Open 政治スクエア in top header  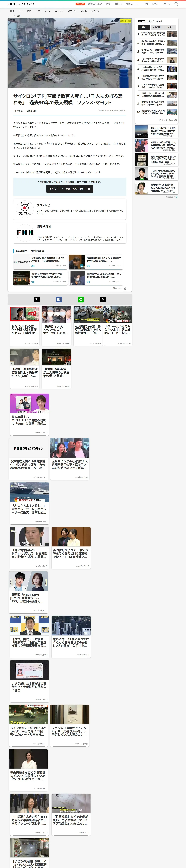95,4
